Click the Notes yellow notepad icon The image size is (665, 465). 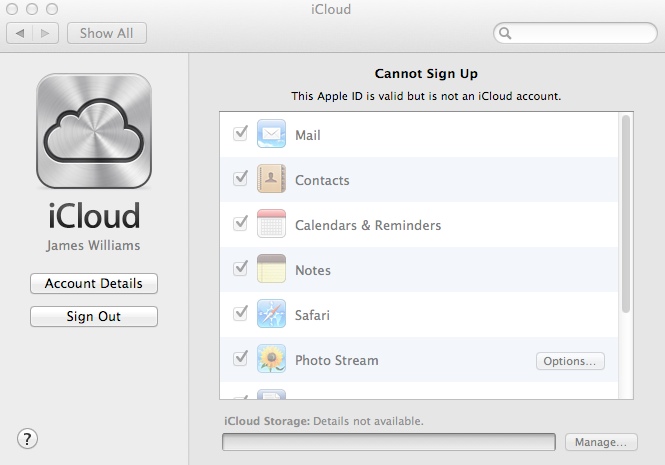271,269
